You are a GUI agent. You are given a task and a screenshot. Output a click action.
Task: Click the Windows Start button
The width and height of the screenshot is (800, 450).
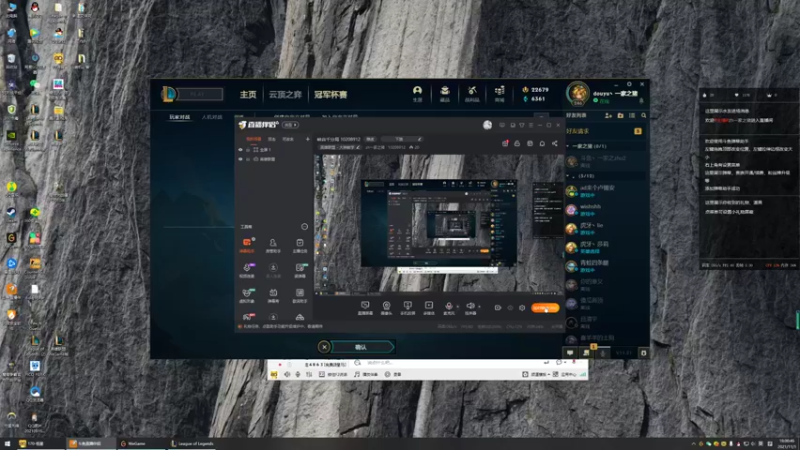click(x=7, y=444)
